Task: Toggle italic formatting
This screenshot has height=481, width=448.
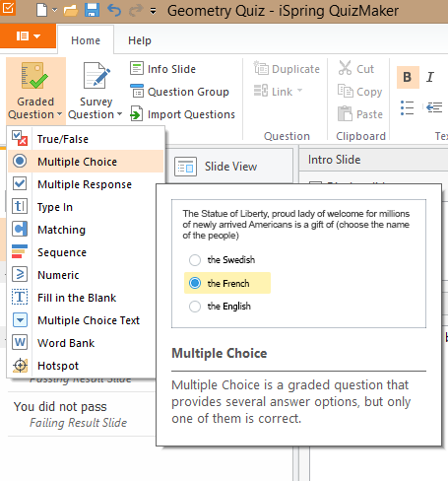Action: 430,77
